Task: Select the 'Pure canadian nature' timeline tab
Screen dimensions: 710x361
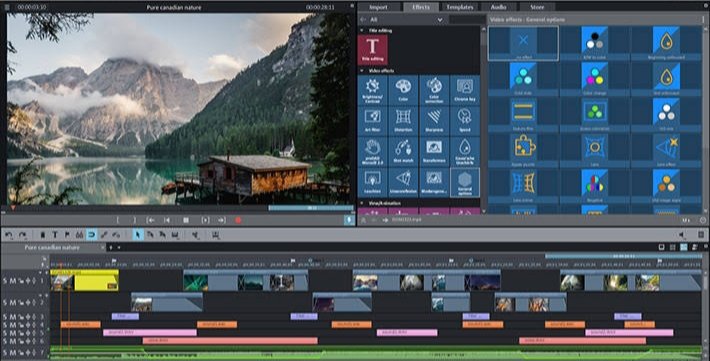Action: coord(52,248)
